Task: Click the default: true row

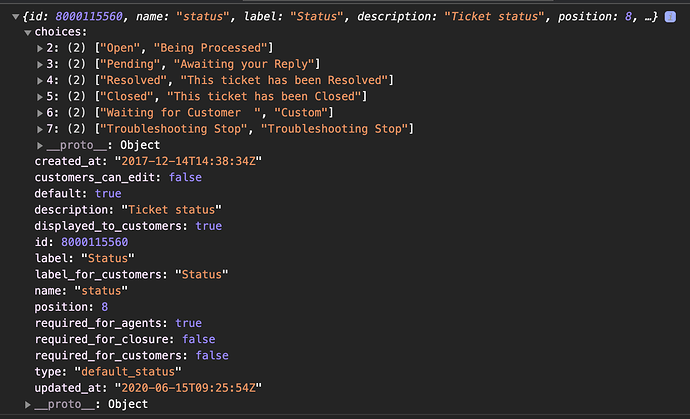Action: tap(78, 194)
